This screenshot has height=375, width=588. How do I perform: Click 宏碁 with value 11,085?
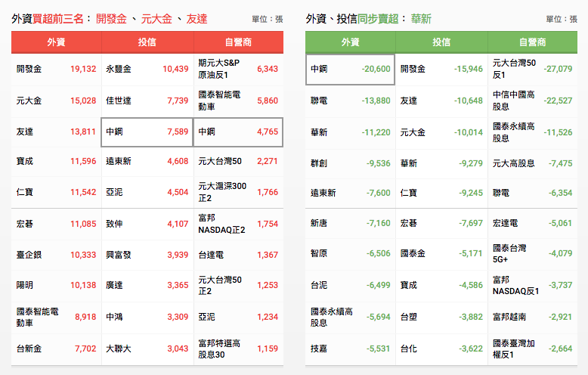coord(25,224)
